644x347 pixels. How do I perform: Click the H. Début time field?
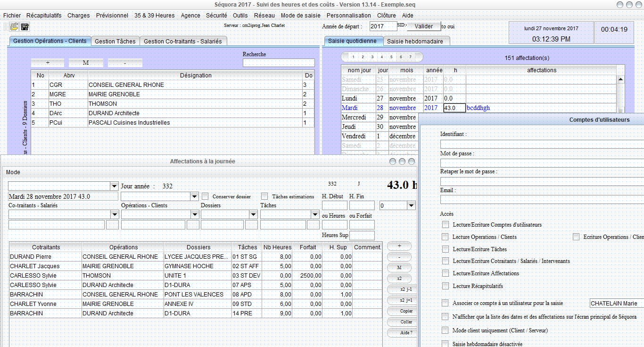coord(335,205)
